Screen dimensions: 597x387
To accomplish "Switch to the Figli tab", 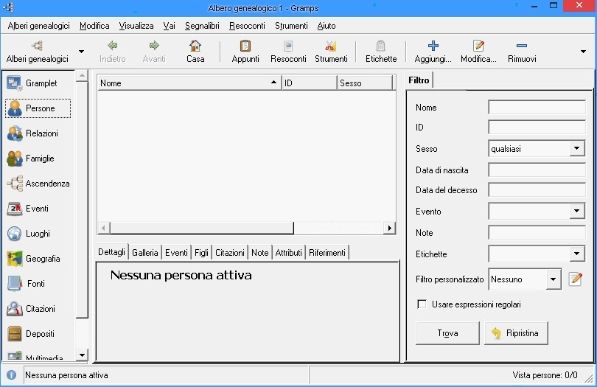I will (201, 253).
